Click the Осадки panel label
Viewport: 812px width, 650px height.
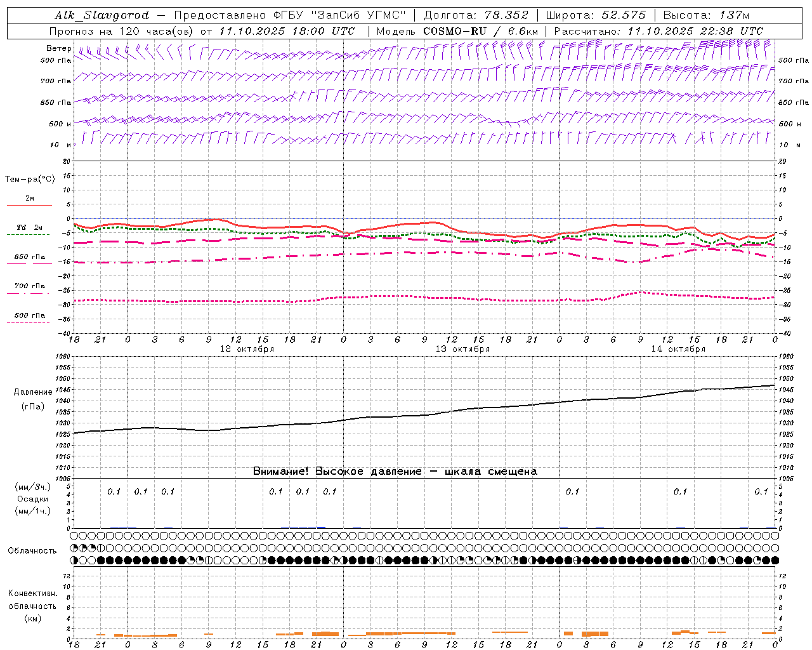pyautogui.click(x=33, y=499)
